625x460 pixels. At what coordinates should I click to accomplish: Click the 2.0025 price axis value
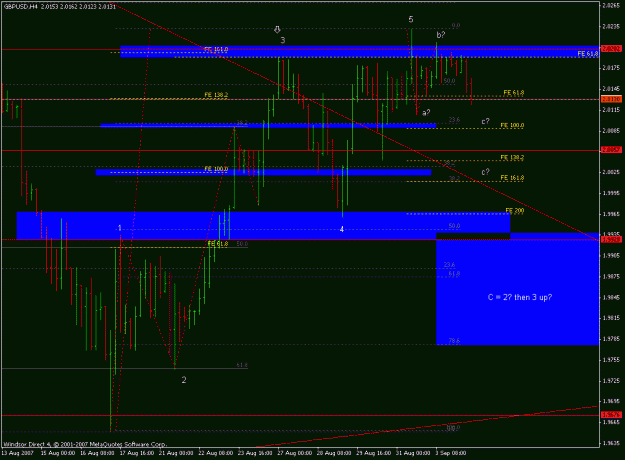[611, 172]
